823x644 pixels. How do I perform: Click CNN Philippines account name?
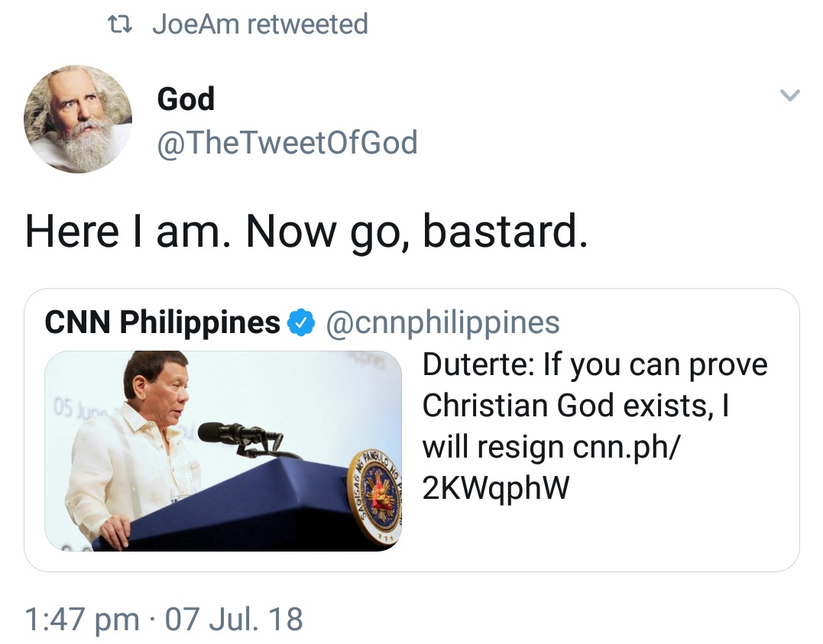click(160, 322)
